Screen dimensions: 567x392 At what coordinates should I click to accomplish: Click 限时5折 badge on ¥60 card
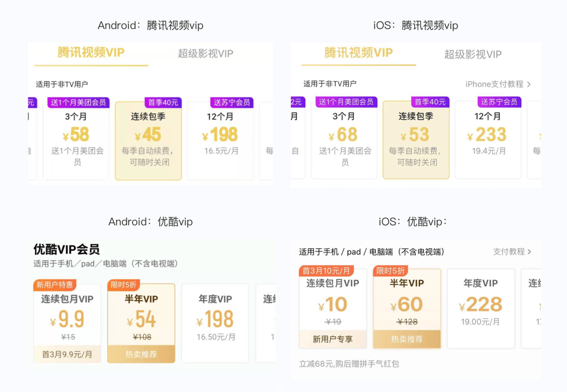coord(390,270)
